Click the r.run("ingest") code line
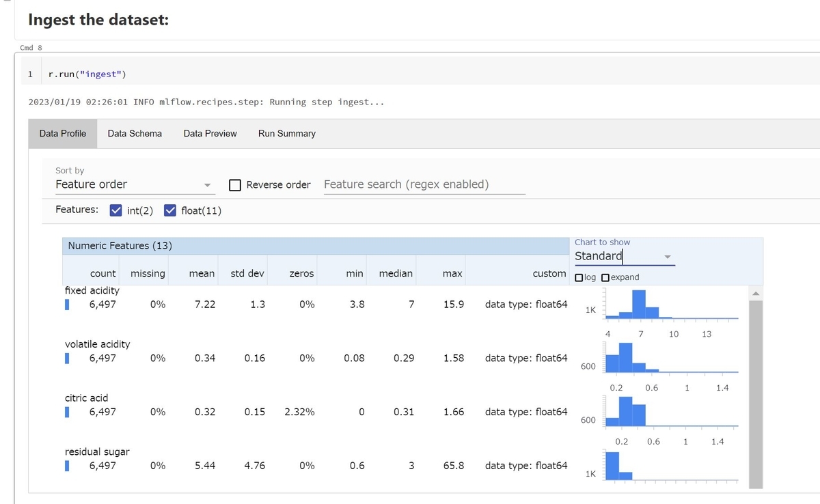 (87, 74)
